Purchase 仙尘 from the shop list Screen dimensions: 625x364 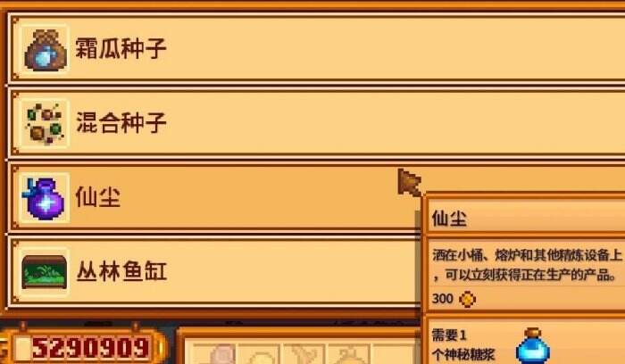(x=215, y=197)
